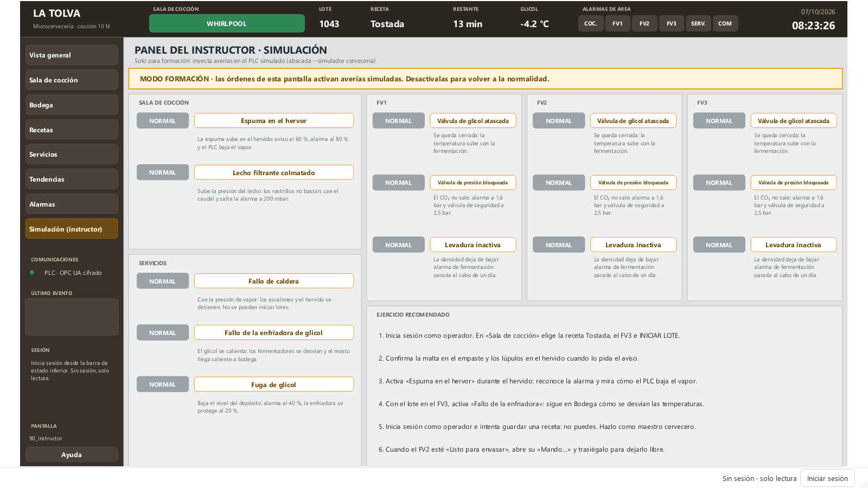Select Simulación (instructor) sidebar item
The height and width of the screenshot is (488, 868).
(x=72, y=229)
